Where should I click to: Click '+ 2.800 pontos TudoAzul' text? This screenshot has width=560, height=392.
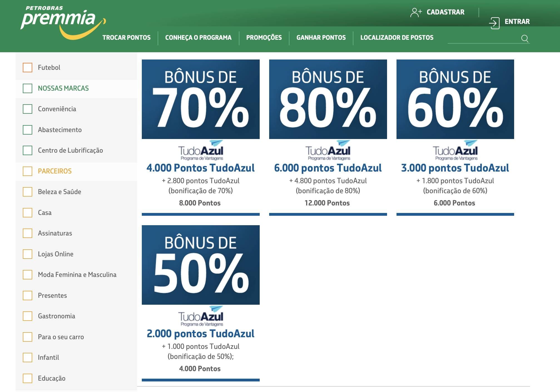[201, 181]
